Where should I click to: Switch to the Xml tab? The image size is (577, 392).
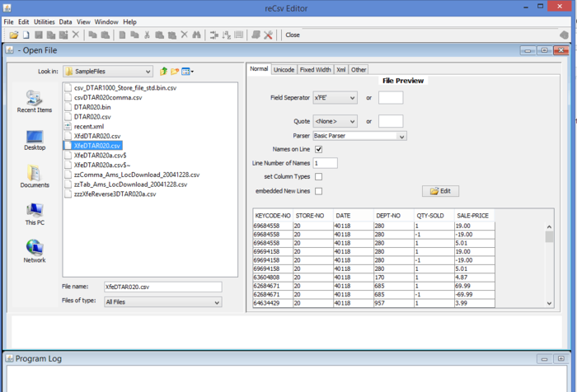pyautogui.click(x=341, y=69)
